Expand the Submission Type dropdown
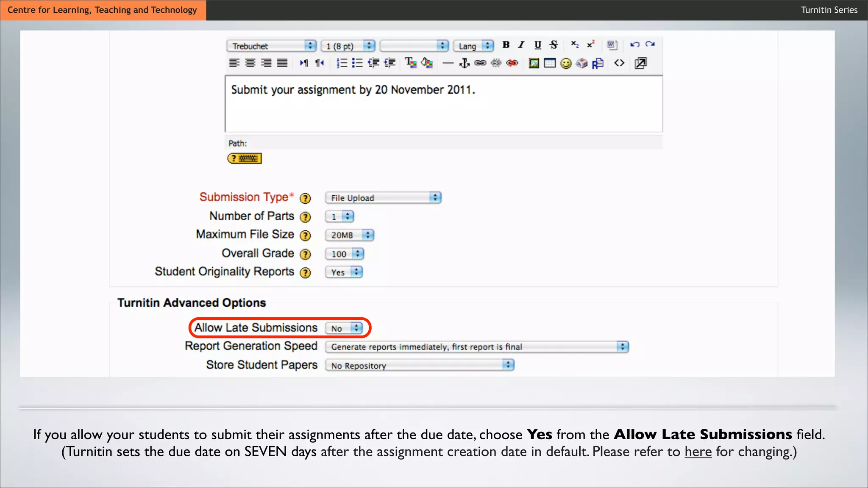Image resolution: width=868 pixels, height=488 pixels. point(383,198)
